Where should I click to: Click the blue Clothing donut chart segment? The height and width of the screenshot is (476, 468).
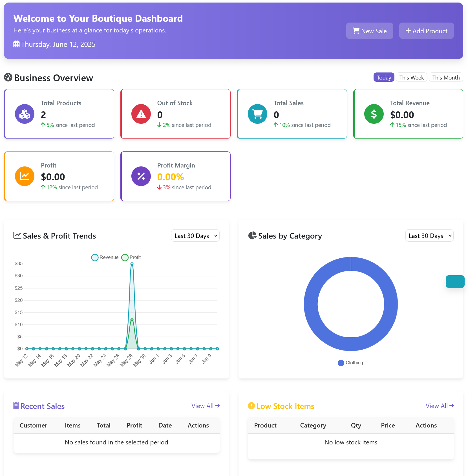311,304
